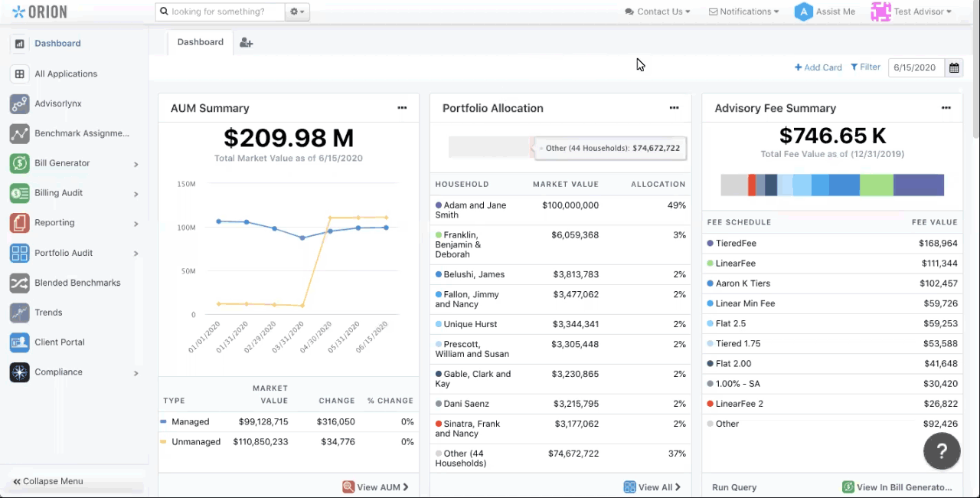This screenshot has height=498, width=980.
Task: Click the Add Card button
Action: 818,67
